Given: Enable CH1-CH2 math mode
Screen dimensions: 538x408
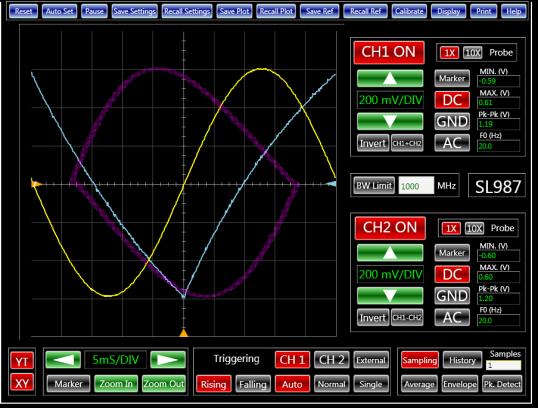Looking at the screenshot, I should (x=407, y=317).
